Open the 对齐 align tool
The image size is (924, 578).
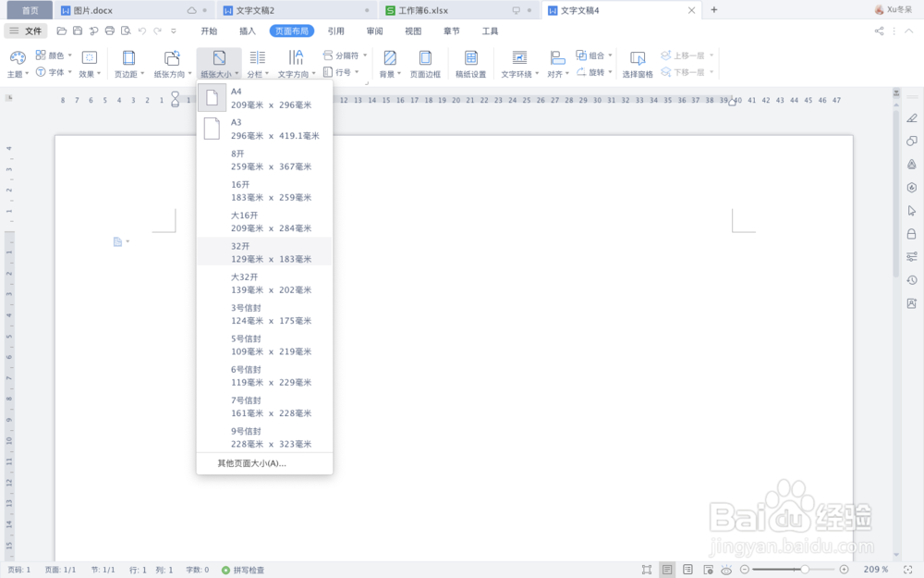coord(557,64)
